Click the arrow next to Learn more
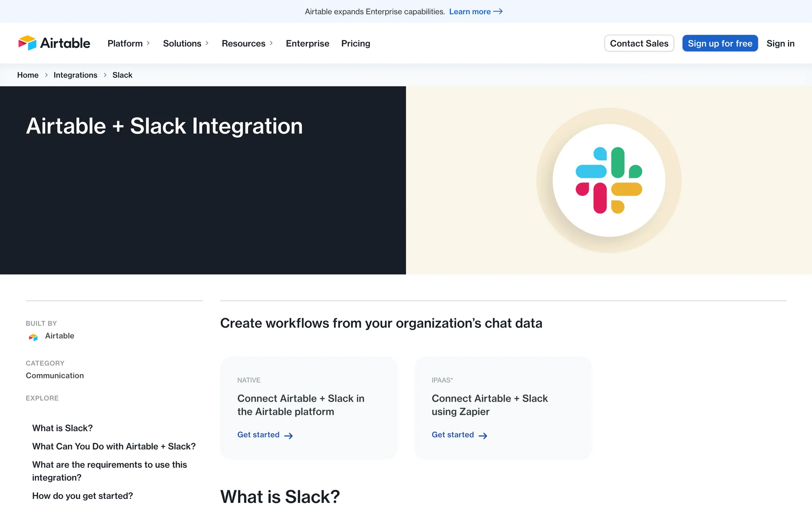This screenshot has width=812, height=508. [x=498, y=11]
